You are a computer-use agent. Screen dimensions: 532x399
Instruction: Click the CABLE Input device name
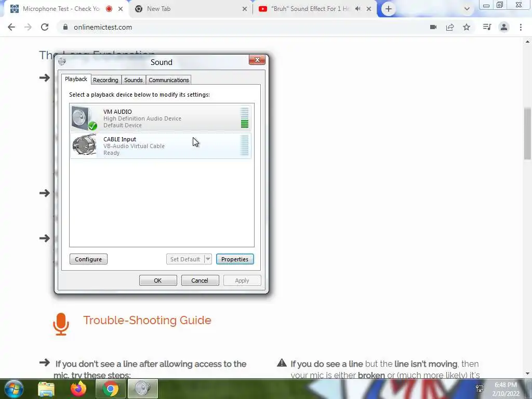119,139
